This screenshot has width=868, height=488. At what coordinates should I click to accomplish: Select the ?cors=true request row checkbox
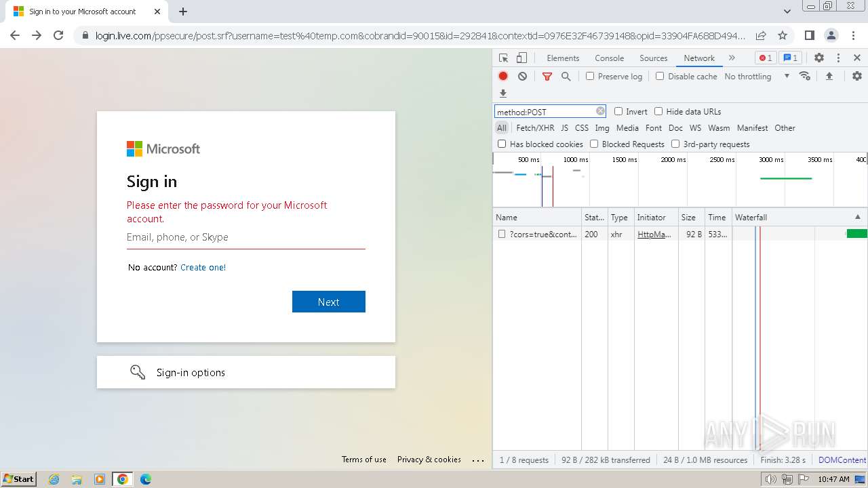[x=502, y=234]
